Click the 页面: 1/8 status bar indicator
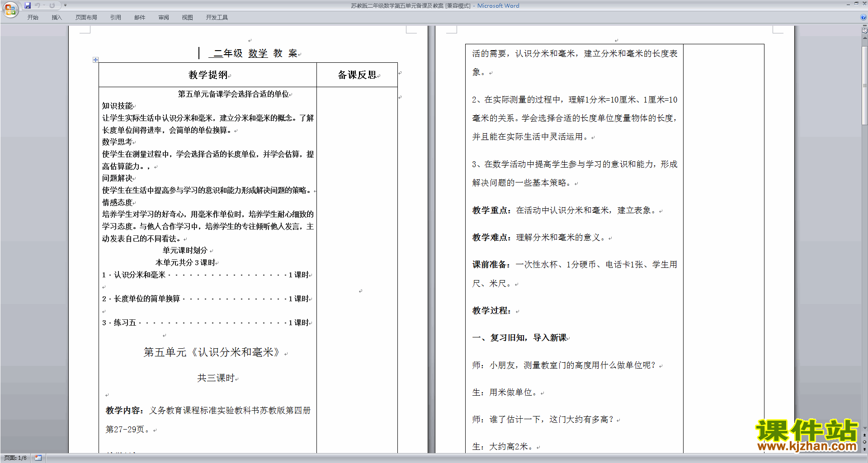Image resolution: width=868 pixels, height=463 pixels. pyautogui.click(x=15, y=458)
